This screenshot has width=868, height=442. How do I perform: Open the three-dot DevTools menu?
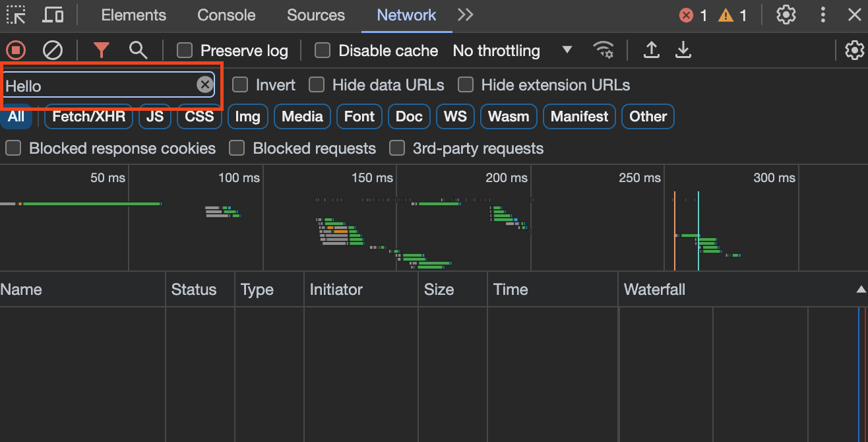[x=822, y=15]
